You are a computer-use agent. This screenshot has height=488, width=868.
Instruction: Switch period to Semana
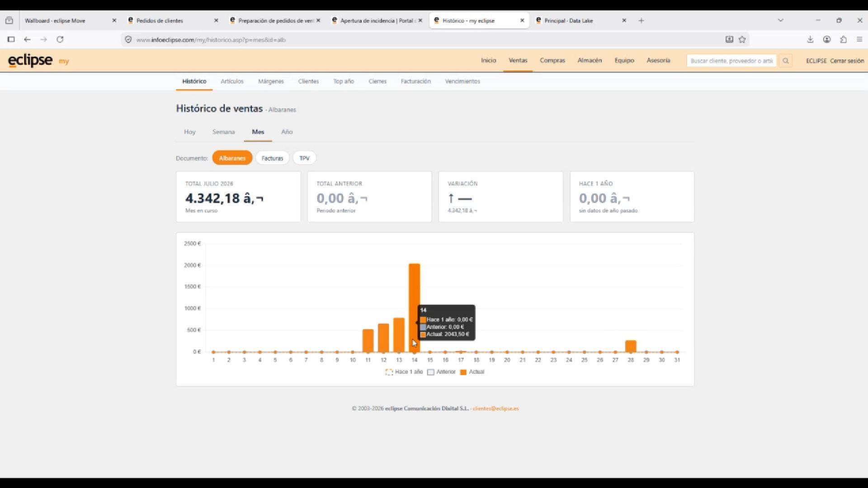pos(223,132)
